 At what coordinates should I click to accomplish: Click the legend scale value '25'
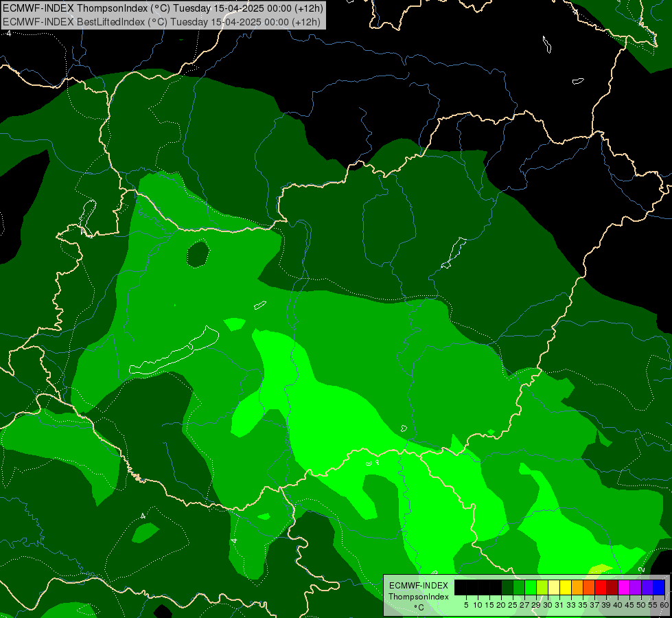[513, 605]
